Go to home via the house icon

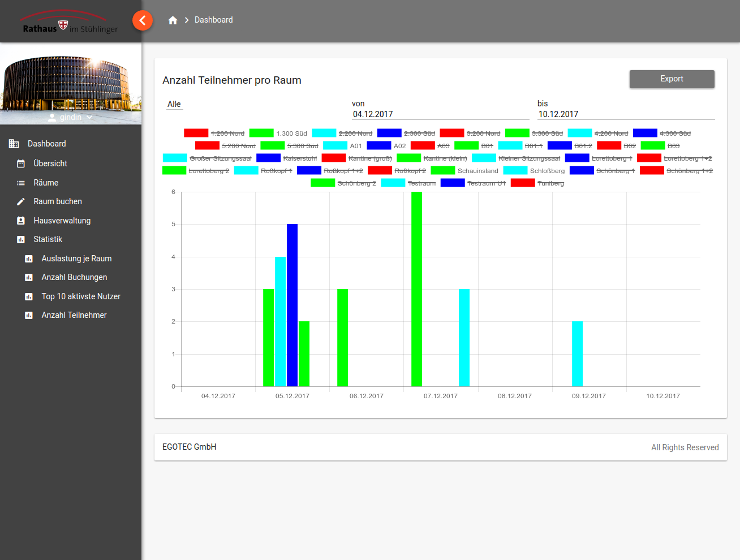pos(173,20)
